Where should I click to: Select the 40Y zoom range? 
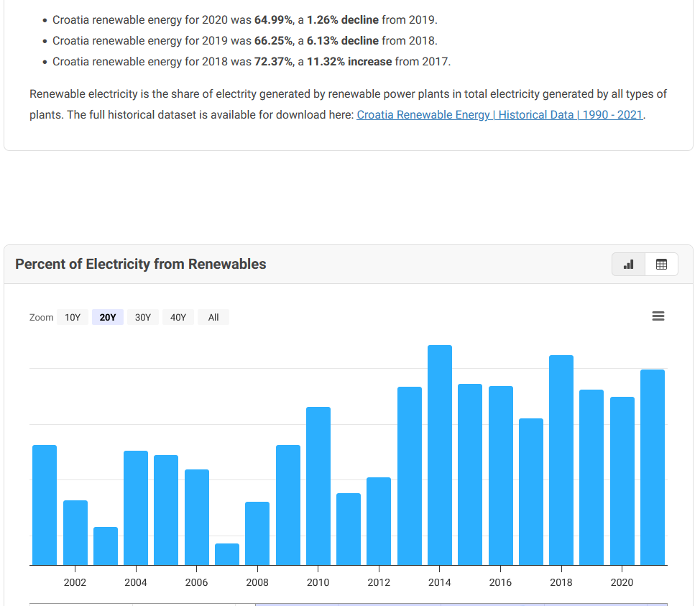(178, 317)
